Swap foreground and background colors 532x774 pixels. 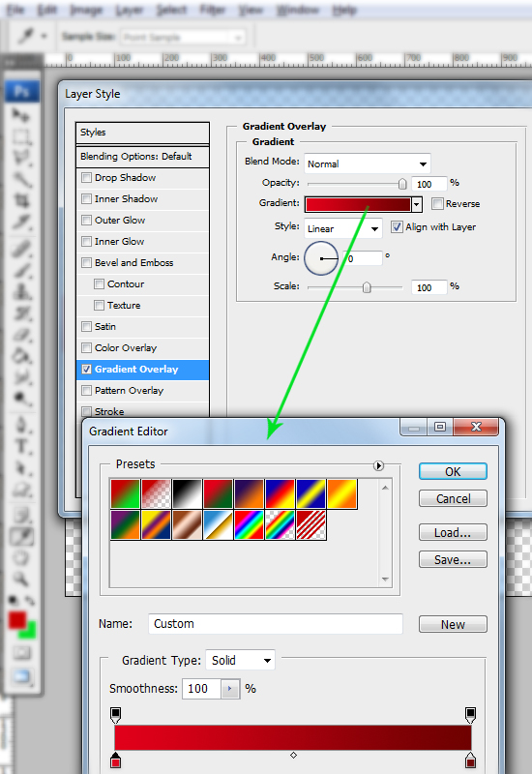point(31,601)
